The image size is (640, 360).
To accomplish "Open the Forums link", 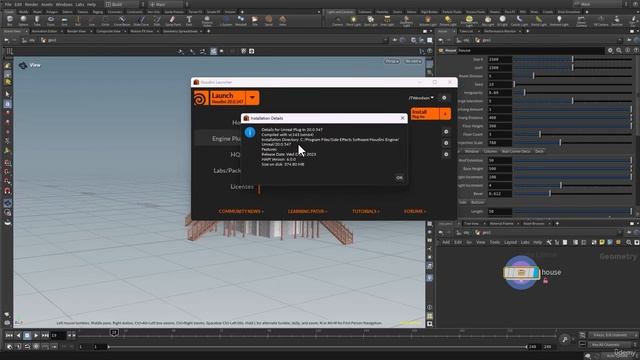I will pos(415,211).
